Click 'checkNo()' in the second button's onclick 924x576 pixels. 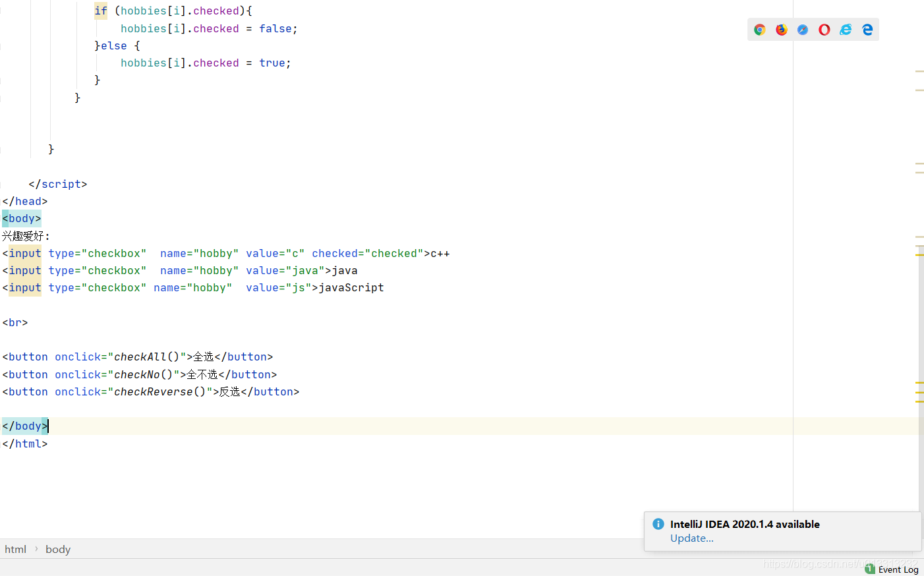click(144, 374)
